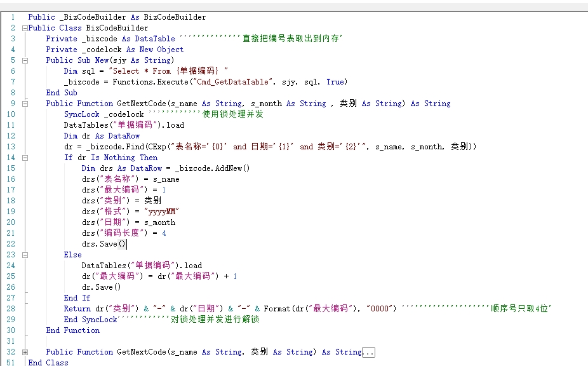Image resolution: width=588 pixels, height=366 pixels.
Task: Click the 'yyyyMM' format string on line 19
Action: (162, 212)
